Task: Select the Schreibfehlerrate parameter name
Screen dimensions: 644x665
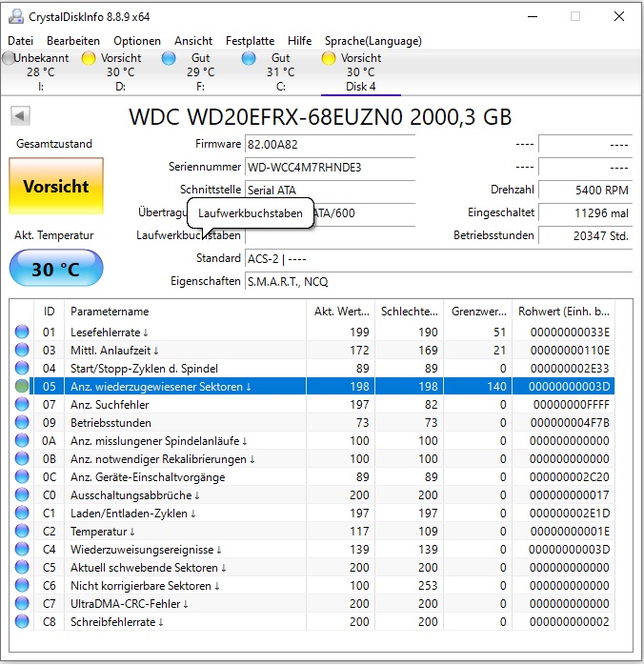Action: point(116,622)
